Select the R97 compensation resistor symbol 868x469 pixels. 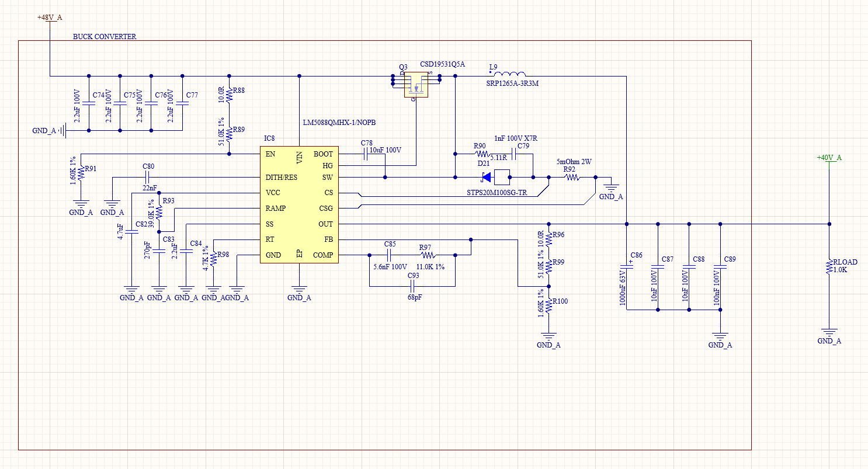tap(428, 255)
